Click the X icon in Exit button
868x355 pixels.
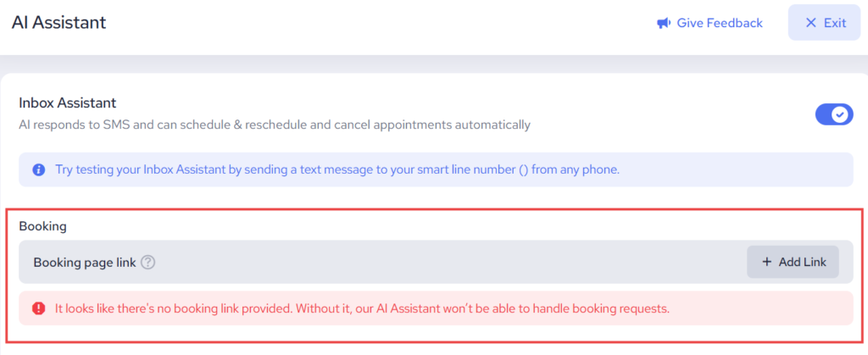coord(811,23)
